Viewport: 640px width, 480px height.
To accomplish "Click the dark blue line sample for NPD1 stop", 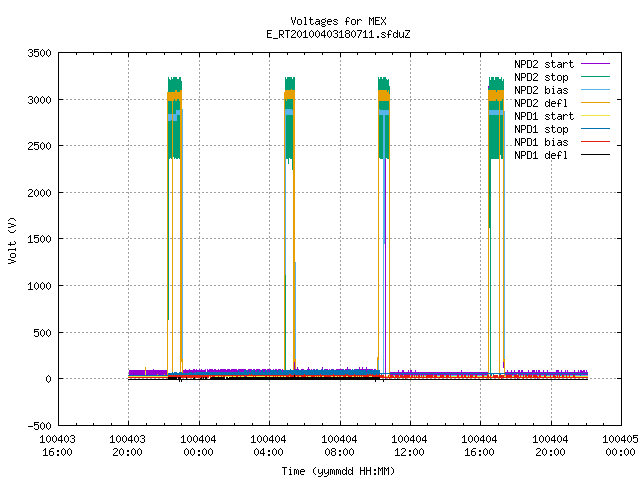I will pyautogui.click(x=596, y=129).
